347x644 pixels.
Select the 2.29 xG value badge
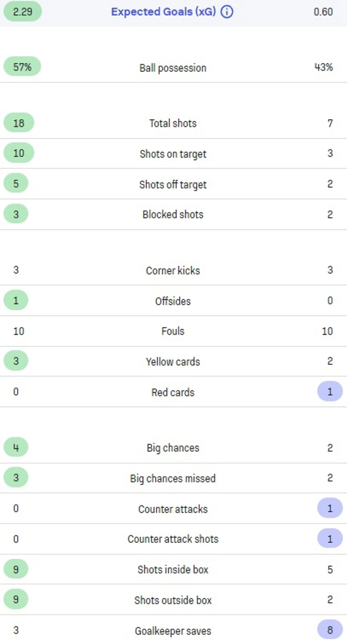(23, 11)
